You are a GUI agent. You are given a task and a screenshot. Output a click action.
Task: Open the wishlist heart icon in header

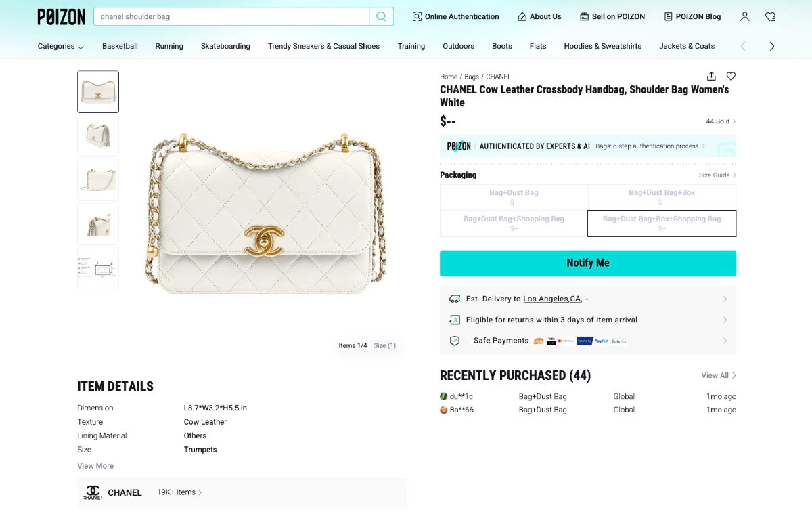point(770,16)
